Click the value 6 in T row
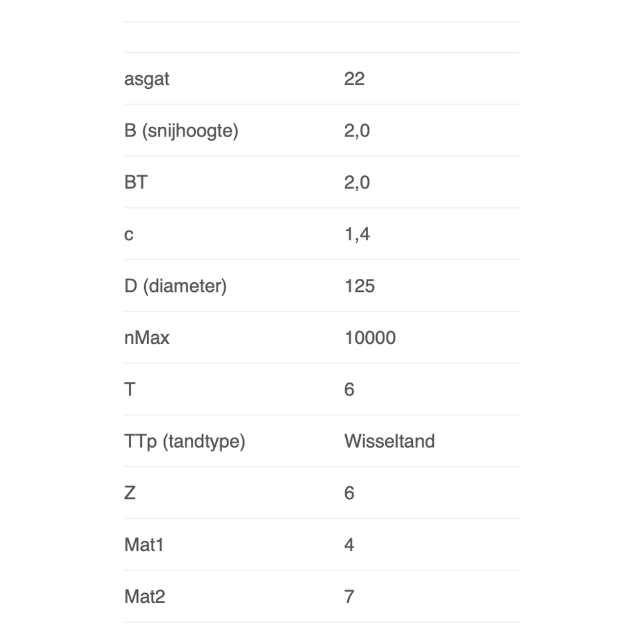The height and width of the screenshot is (644, 644). coord(349,390)
